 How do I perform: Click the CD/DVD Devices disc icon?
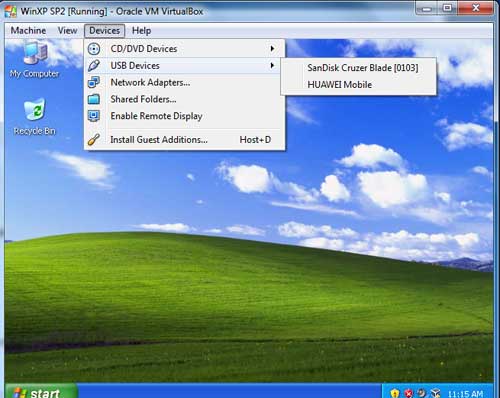(94, 49)
